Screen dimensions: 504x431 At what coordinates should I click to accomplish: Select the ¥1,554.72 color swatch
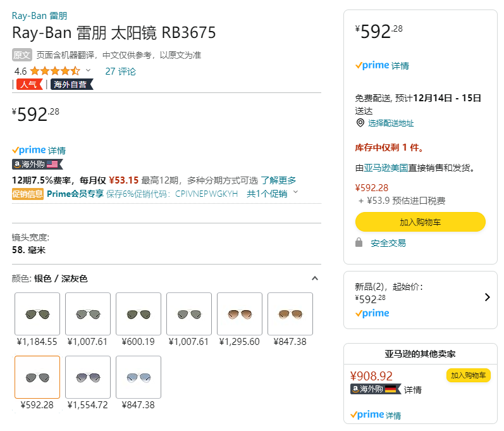coord(88,377)
